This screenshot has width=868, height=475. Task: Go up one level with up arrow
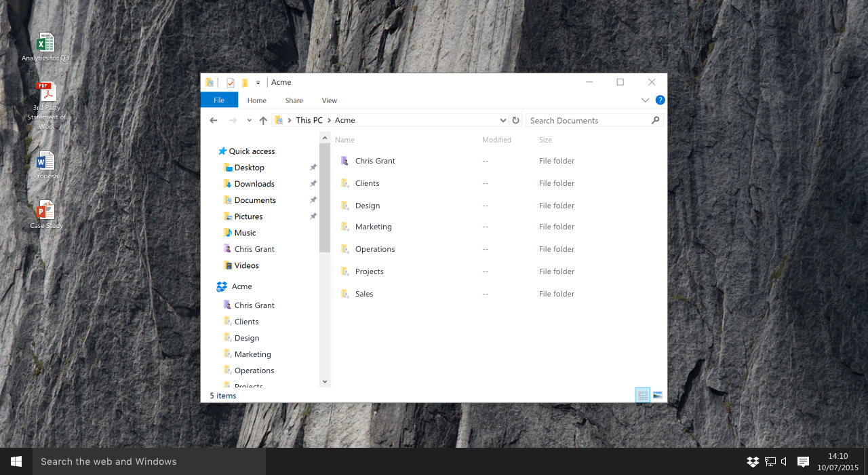pos(263,120)
